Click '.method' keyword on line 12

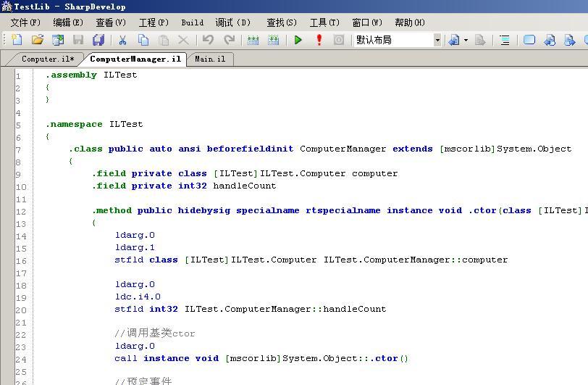112,210
